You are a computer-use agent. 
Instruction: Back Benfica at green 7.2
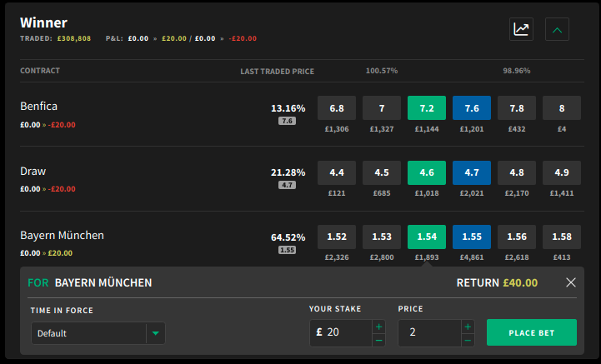click(427, 108)
